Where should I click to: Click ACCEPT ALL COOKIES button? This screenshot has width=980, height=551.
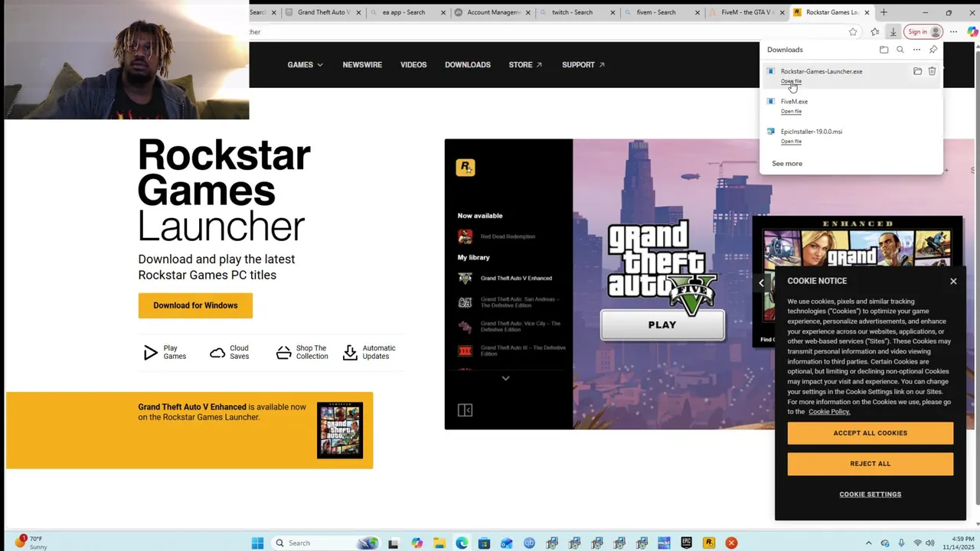pyautogui.click(x=871, y=433)
